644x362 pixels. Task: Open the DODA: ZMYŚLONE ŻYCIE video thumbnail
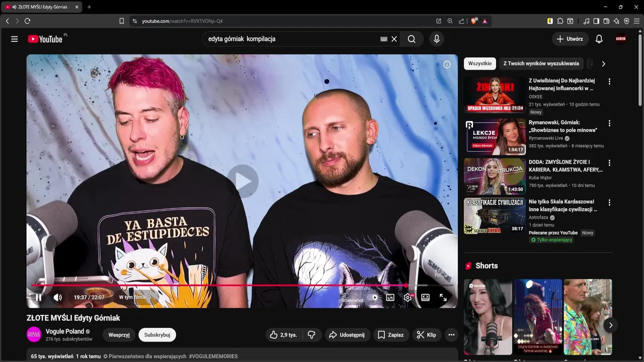495,176
